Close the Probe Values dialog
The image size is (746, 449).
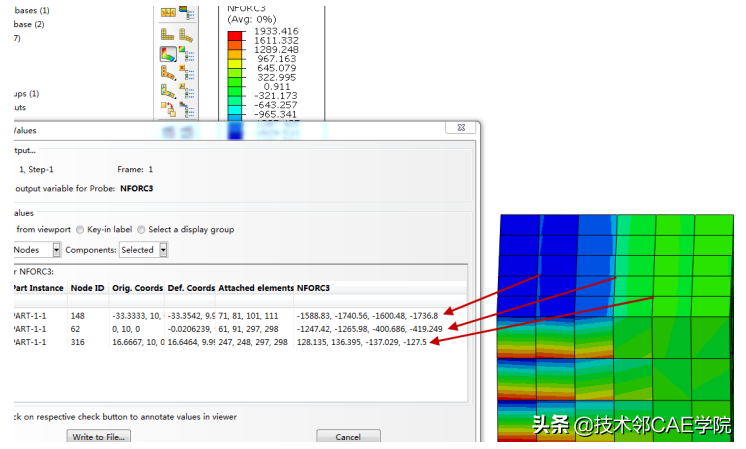pos(461,127)
